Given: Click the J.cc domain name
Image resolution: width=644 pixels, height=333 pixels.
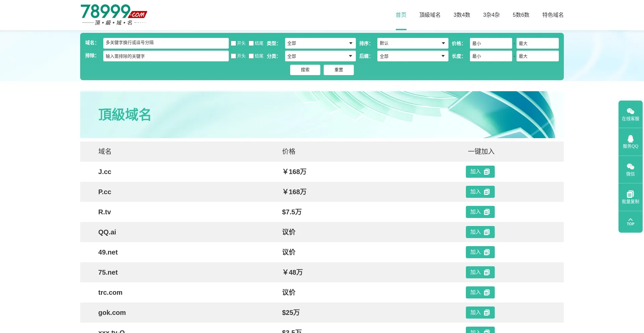Looking at the screenshot, I should pos(105,172).
